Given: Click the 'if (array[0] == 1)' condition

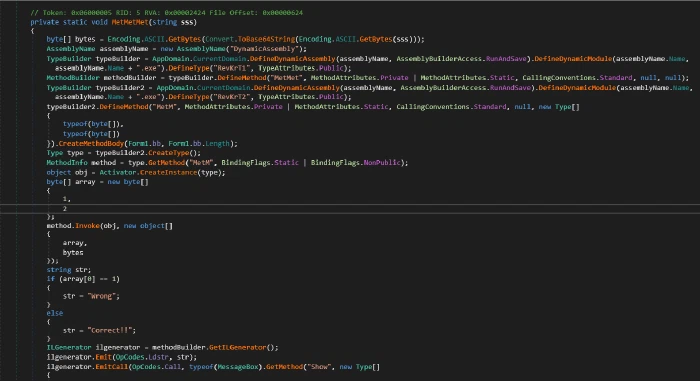Looking at the screenshot, I should (x=83, y=279).
